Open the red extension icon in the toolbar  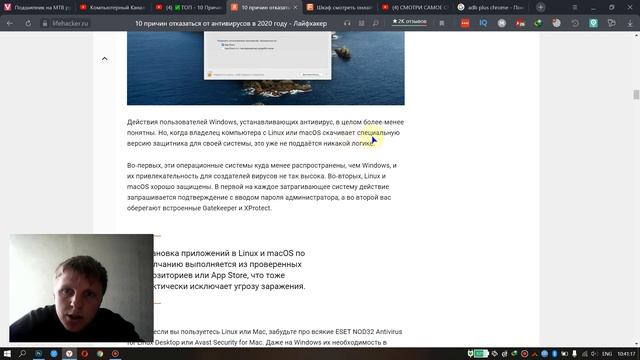465,24
